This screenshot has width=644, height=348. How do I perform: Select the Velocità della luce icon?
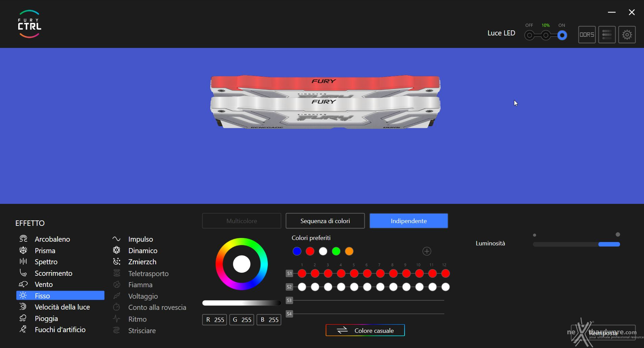pyautogui.click(x=23, y=307)
